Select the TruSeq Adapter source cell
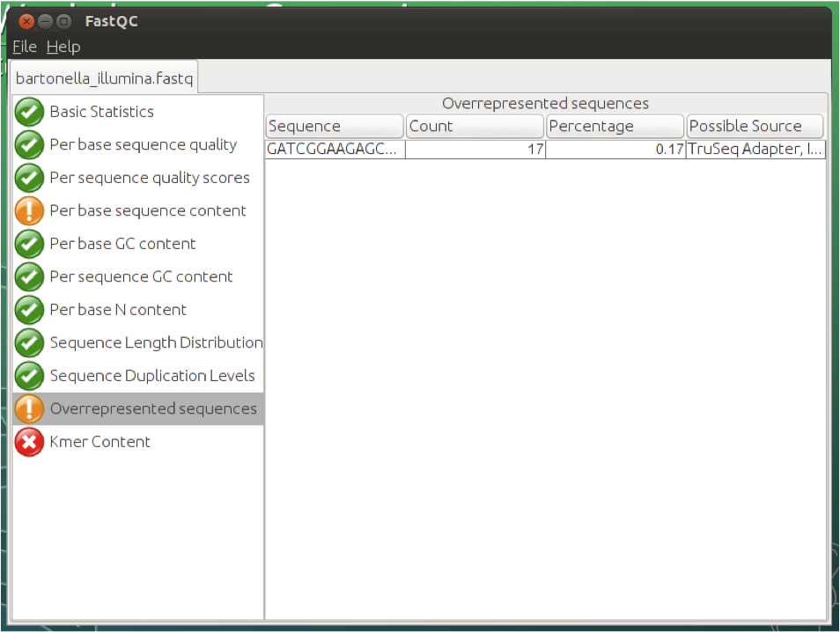The width and height of the screenshot is (840, 632). (755, 149)
